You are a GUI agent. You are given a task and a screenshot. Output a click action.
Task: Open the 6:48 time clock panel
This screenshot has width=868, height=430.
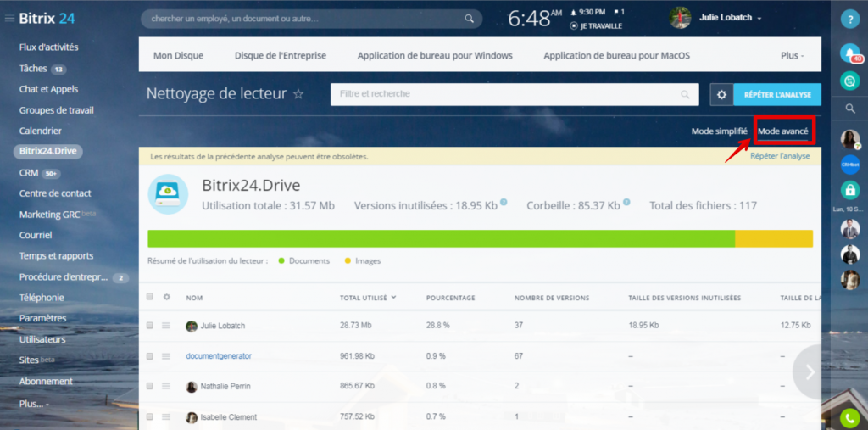point(535,19)
